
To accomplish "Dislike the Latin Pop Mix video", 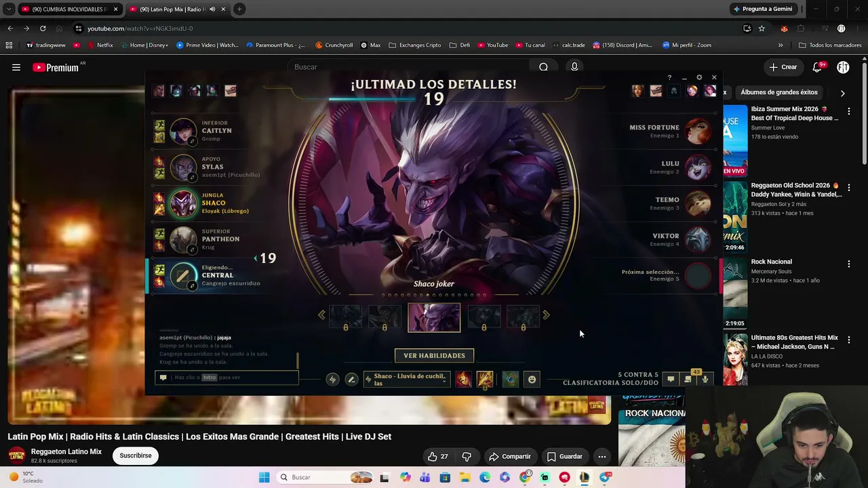I will pyautogui.click(x=467, y=456).
